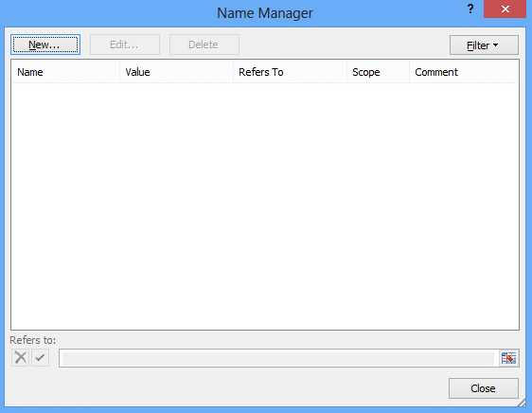Close the dialog using red X button

click(x=505, y=9)
